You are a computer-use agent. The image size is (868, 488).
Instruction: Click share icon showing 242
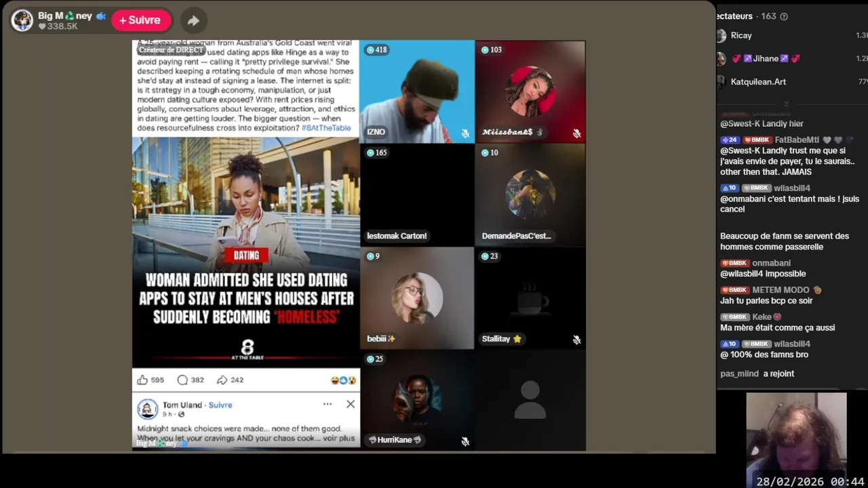pos(222,380)
